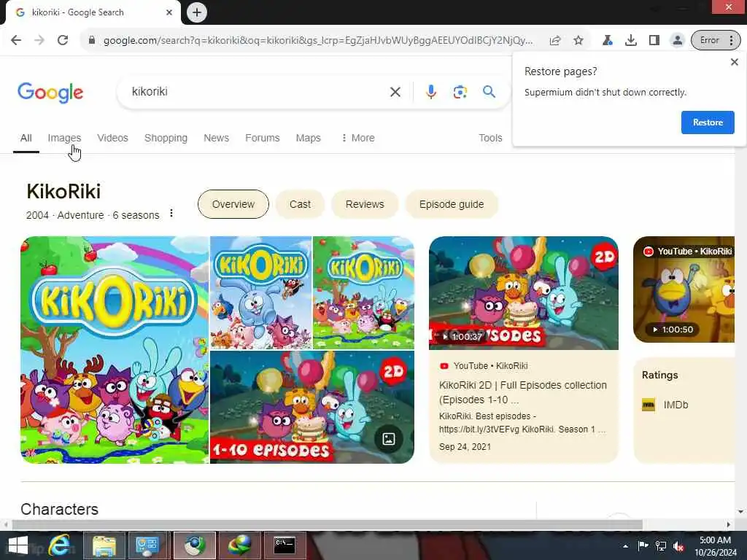Screen dimensions: 747x560
Task: Click the view all images icon
Action: [x=389, y=438]
